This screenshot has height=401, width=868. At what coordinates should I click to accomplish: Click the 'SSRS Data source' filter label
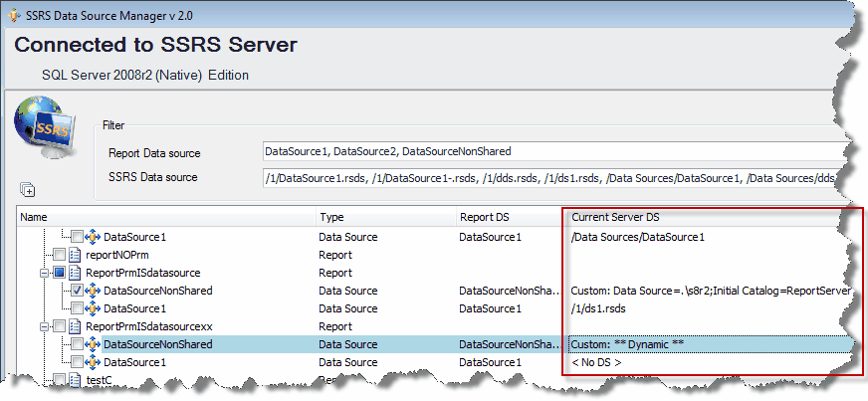[152, 177]
